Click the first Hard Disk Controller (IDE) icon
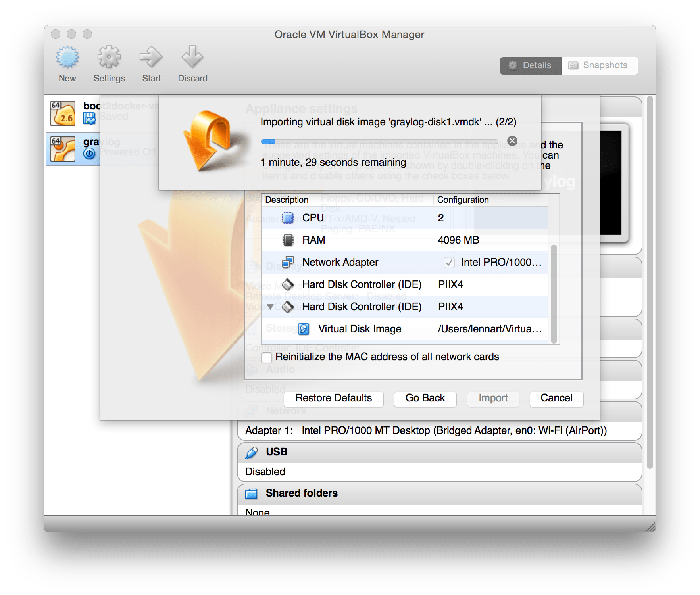This screenshot has width=700, height=595. (x=288, y=284)
